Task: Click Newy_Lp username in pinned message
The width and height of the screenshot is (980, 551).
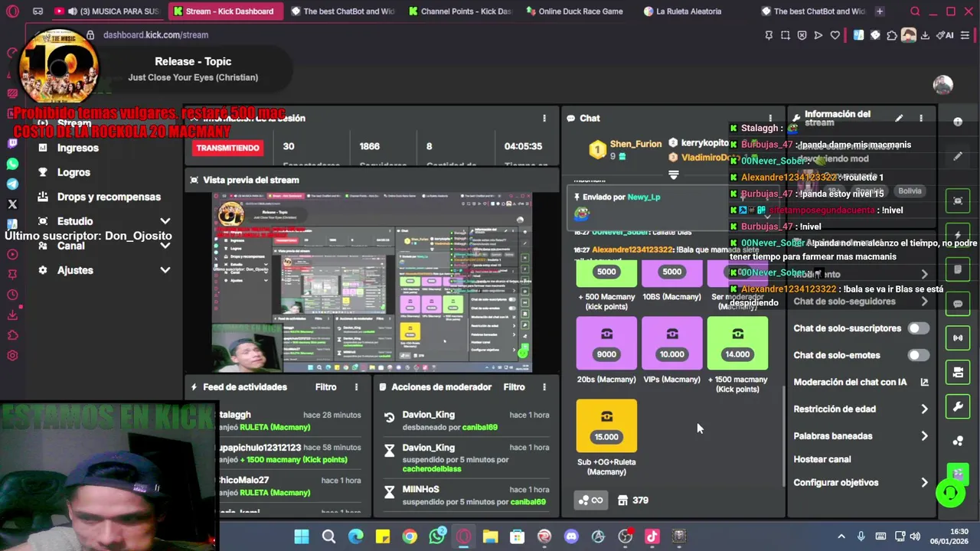Action: click(644, 197)
